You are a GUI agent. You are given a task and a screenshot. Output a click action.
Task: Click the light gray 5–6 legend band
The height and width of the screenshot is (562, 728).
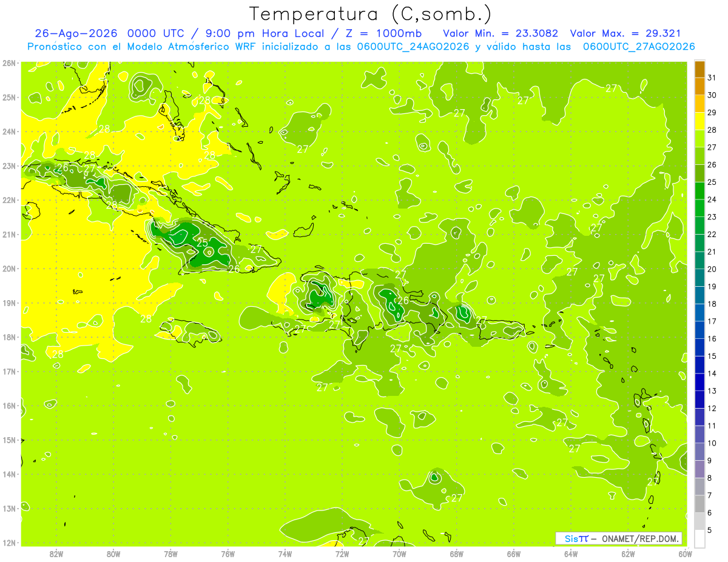(699, 521)
